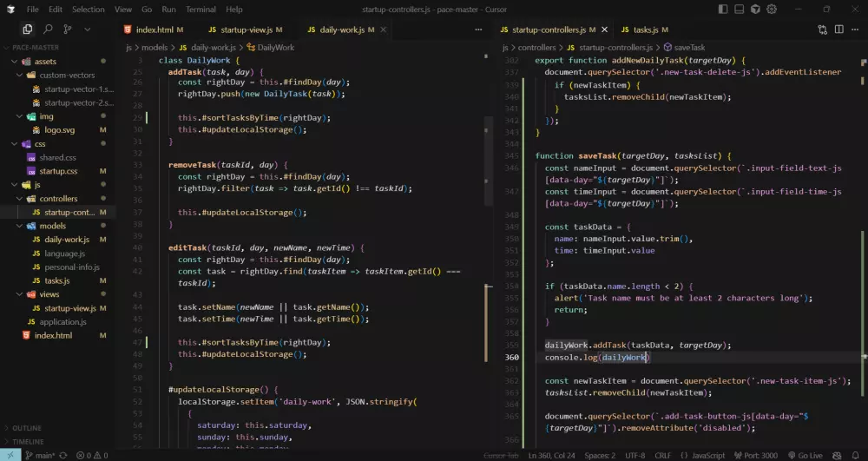Open notifications bell icon

pos(855,456)
